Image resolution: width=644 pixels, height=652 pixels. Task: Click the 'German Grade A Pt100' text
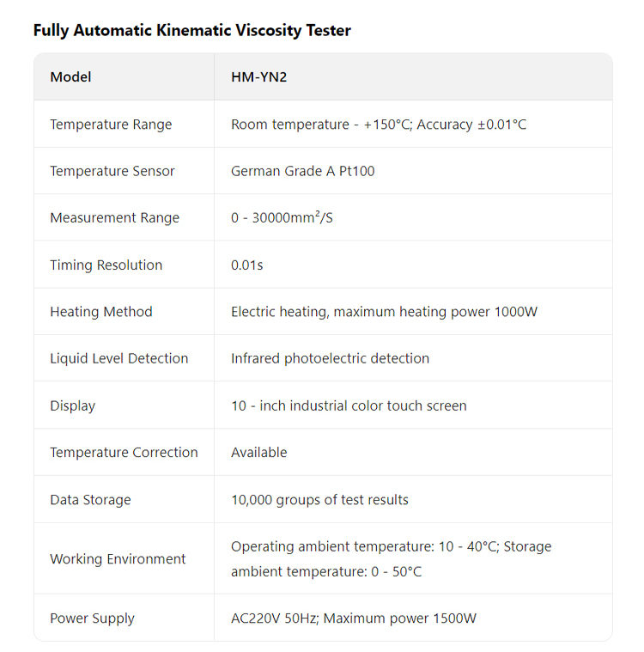point(302,171)
